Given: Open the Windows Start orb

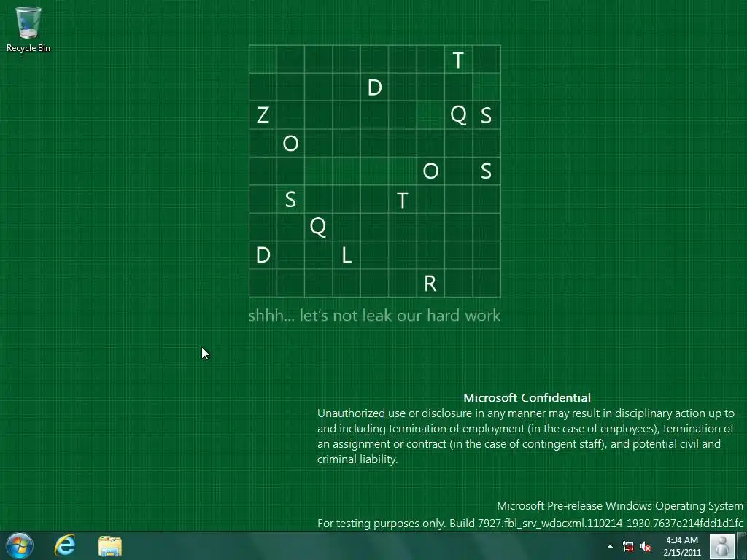Looking at the screenshot, I should (20, 545).
